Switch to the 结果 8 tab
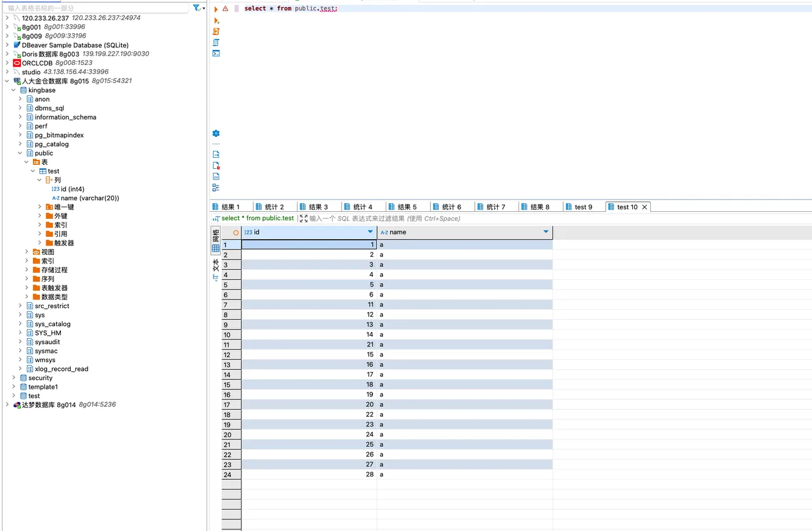812x531 pixels. click(x=535, y=207)
